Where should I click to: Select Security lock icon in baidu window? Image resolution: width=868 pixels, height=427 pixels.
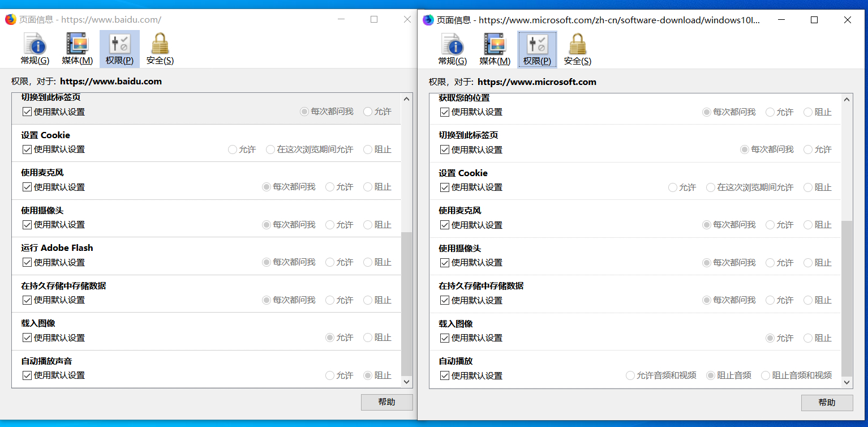(x=160, y=44)
